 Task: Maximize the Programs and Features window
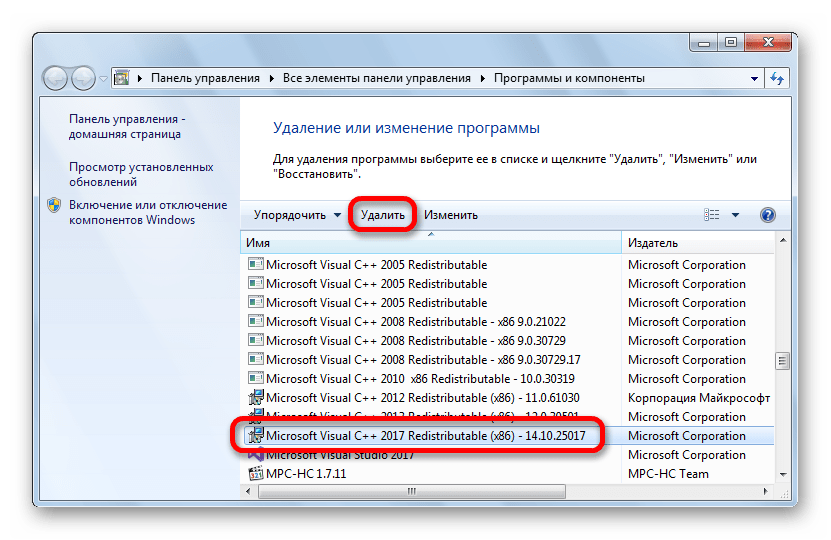pyautogui.click(x=731, y=42)
